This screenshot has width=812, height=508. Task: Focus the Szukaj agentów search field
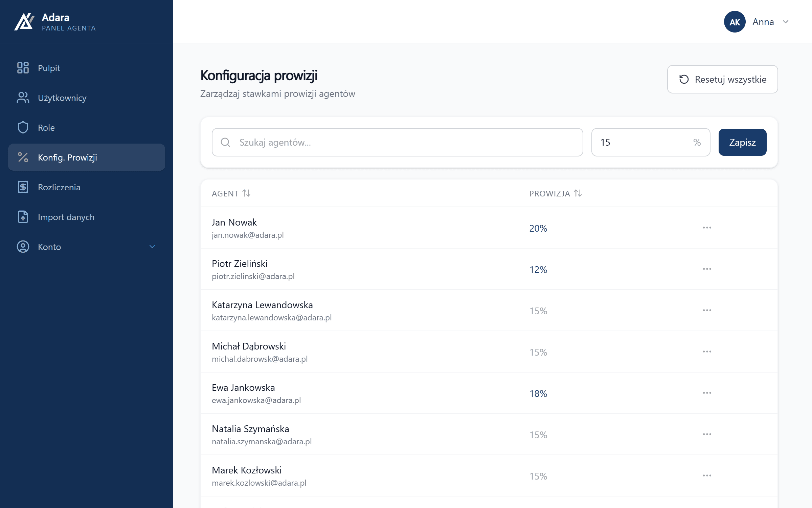click(x=397, y=142)
